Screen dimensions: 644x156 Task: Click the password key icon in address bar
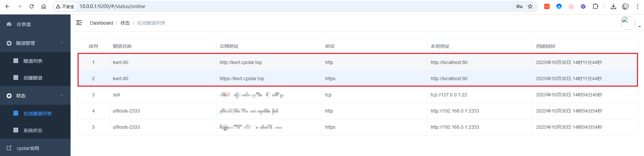pyautogui.click(x=519, y=6)
